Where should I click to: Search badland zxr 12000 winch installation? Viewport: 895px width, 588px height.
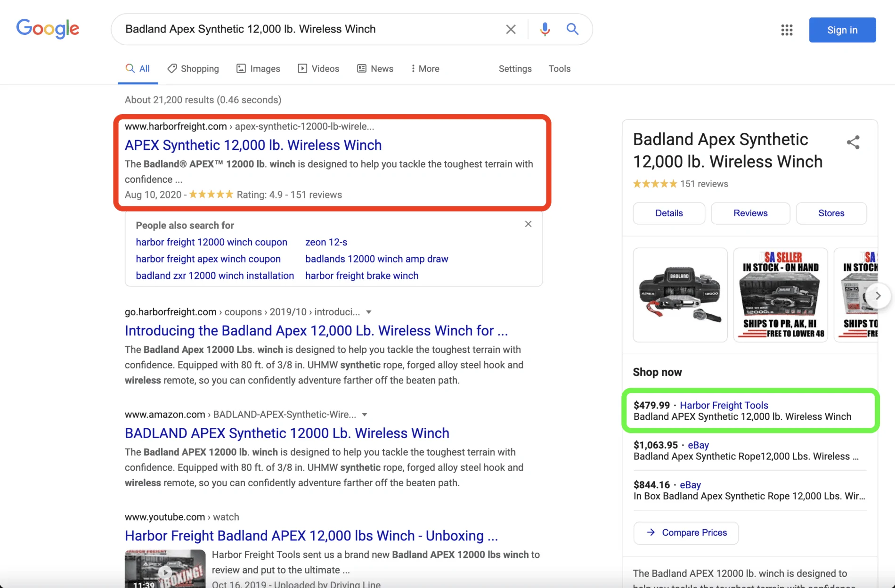[215, 276]
